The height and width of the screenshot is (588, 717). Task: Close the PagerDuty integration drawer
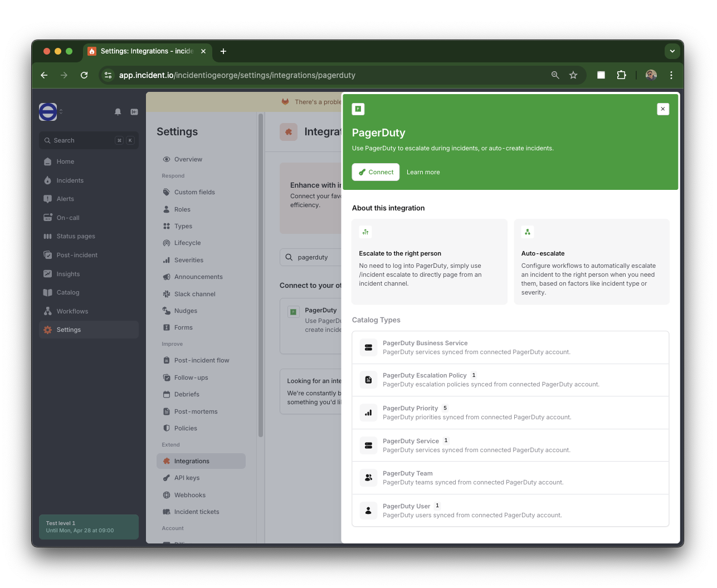pyautogui.click(x=663, y=109)
